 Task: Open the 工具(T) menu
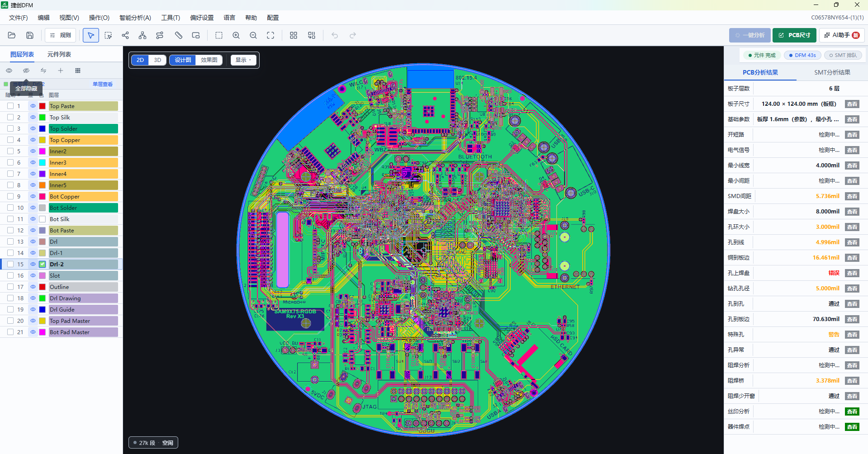pos(171,18)
